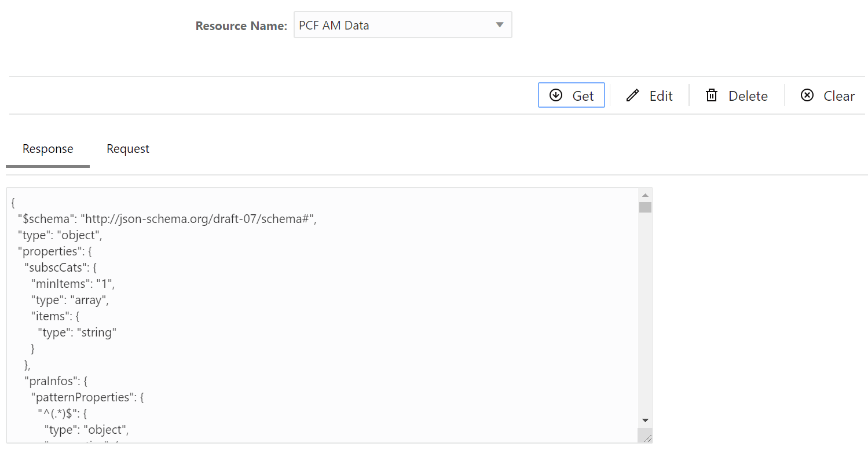Click the scrollbar down arrow on the response panel

[645, 420]
